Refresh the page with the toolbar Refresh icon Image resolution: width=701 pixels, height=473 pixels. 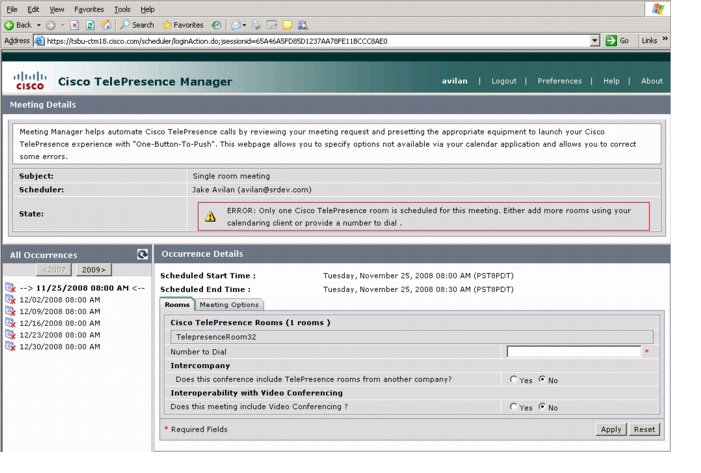(x=90, y=25)
